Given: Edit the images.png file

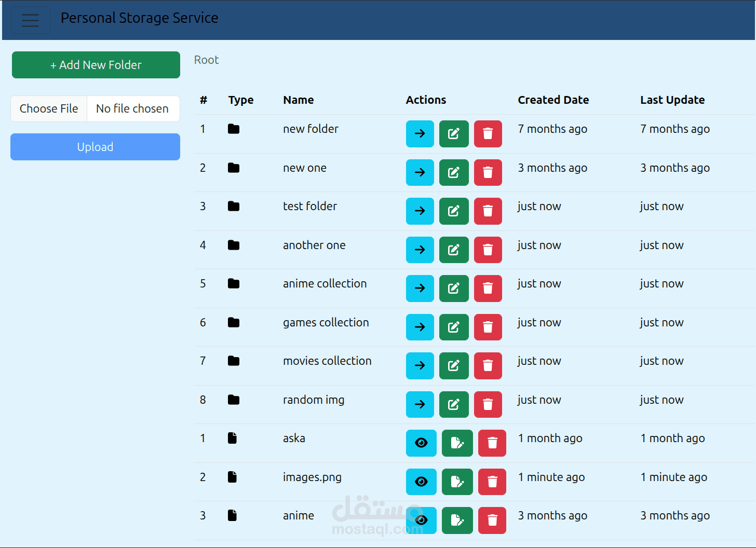Looking at the screenshot, I should coord(457,482).
